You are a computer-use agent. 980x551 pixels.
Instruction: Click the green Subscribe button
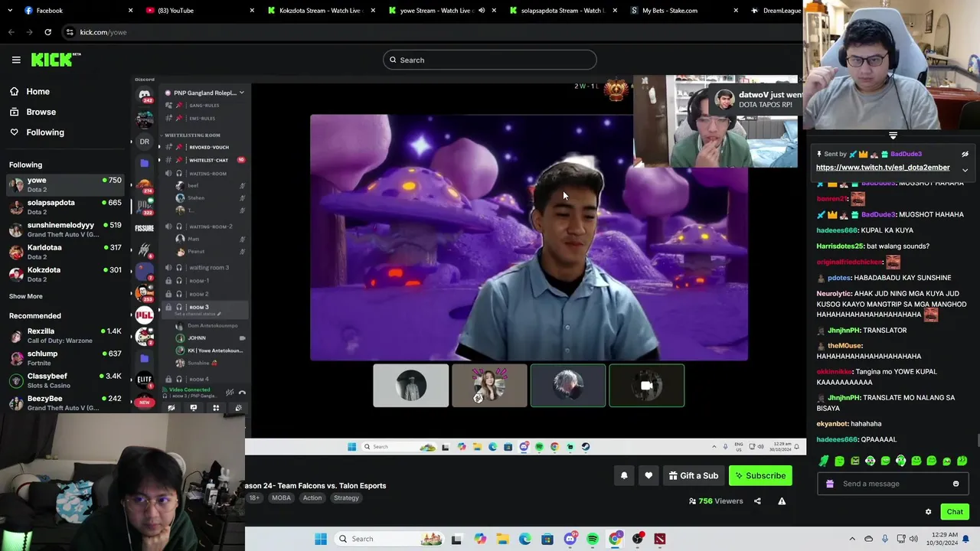[760, 476]
